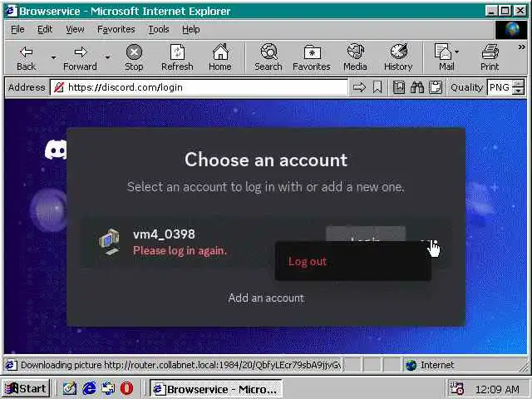Select the vm4_0398 account name

(164, 234)
